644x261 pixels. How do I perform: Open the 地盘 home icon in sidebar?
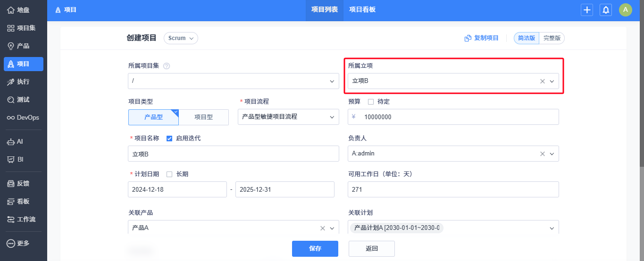pyautogui.click(x=11, y=10)
